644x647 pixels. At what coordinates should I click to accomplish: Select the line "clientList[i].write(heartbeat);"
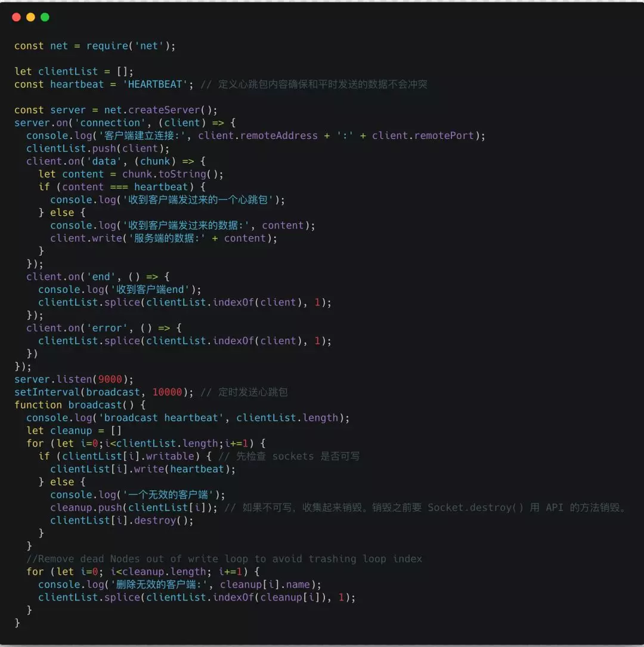pos(143,469)
